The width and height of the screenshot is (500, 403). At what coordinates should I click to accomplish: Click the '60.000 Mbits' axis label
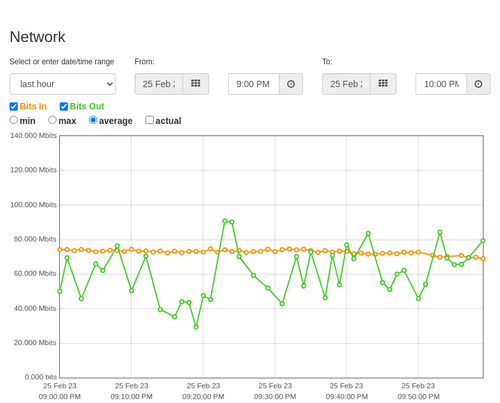[35, 274]
